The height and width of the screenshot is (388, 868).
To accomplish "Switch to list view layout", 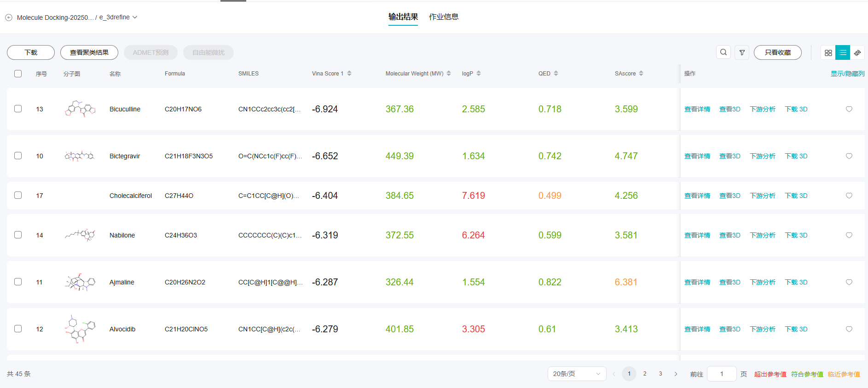I will 843,52.
